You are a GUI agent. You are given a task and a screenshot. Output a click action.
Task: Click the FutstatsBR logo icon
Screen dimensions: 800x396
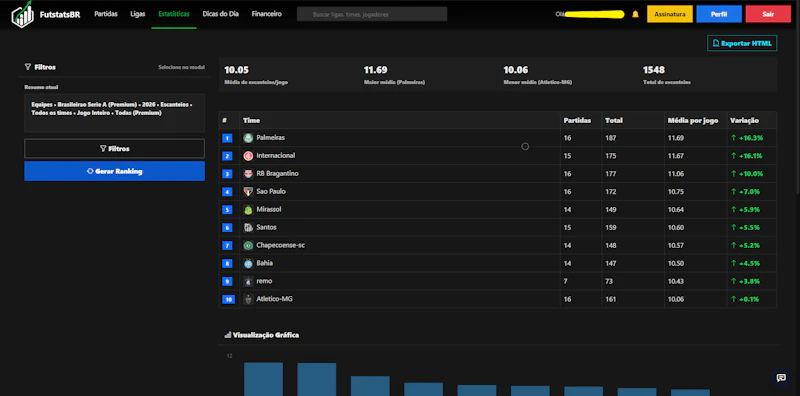pyautogui.click(x=22, y=14)
